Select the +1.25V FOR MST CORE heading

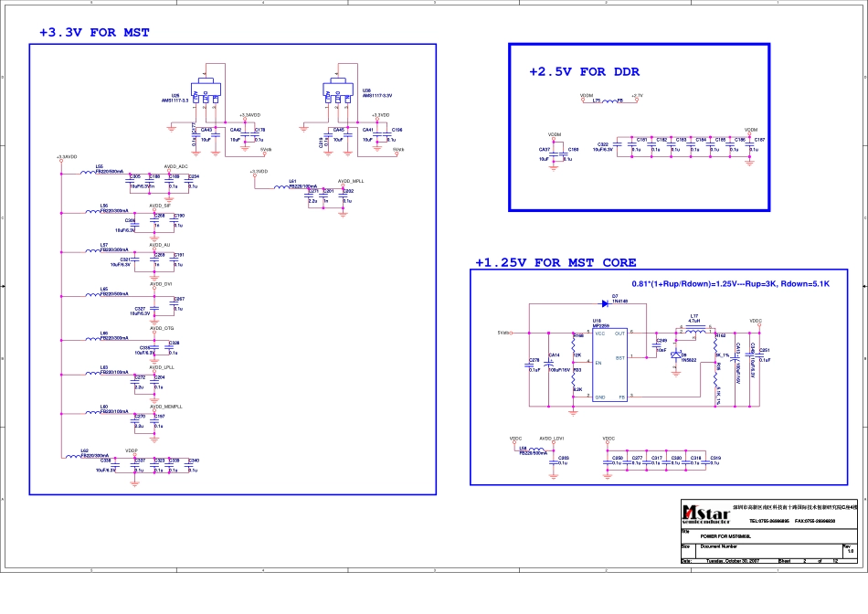click(x=555, y=263)
